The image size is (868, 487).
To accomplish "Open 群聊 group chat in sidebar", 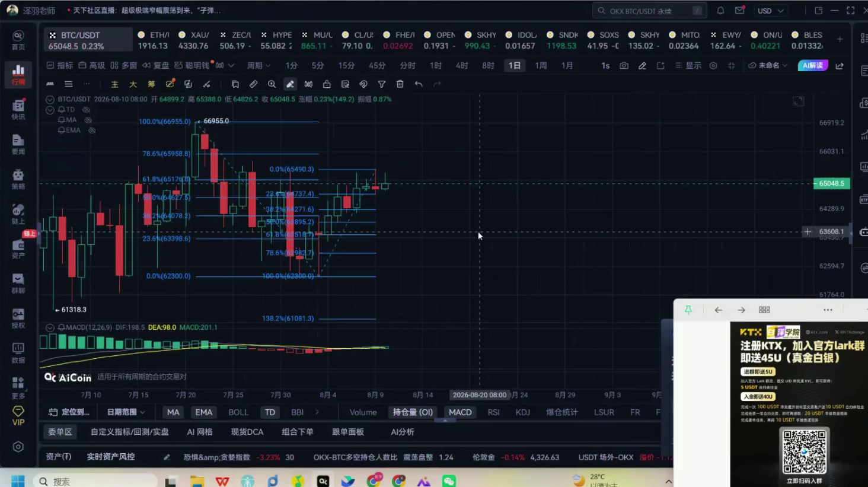I will pos(18,283).
